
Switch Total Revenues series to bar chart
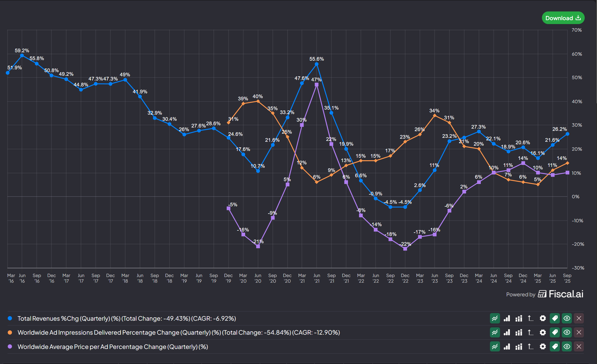[507, 318]
